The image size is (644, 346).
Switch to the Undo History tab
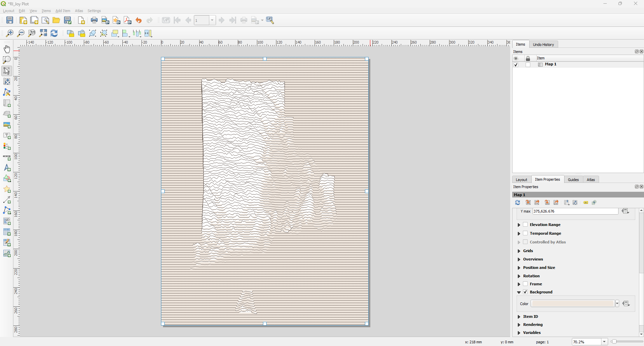pyautogui.click(x=543, y=45)
